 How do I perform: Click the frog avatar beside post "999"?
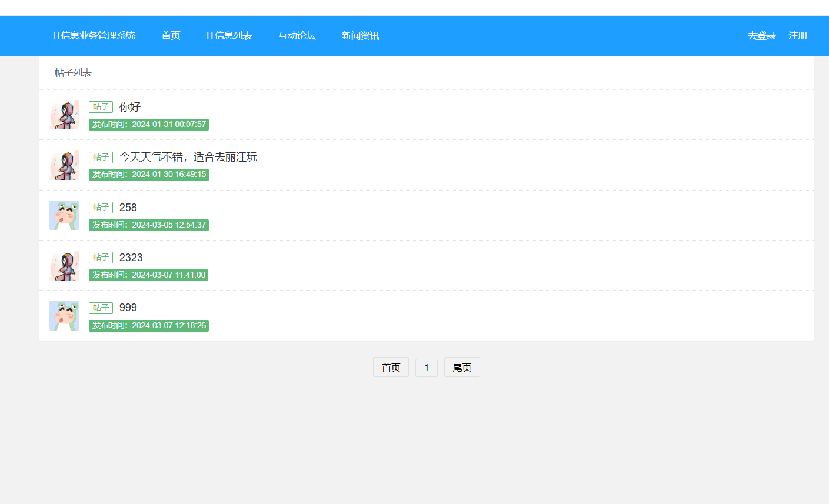pos(64,315)
